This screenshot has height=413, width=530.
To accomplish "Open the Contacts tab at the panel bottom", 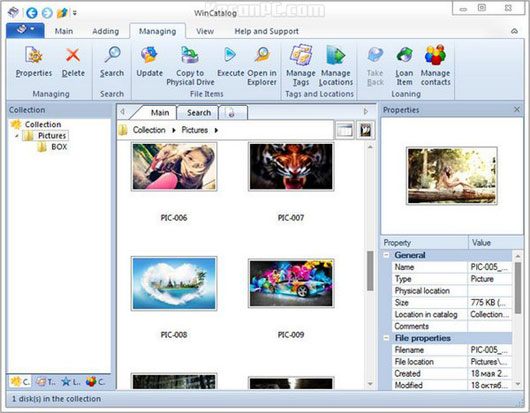I will click(96, 382).
